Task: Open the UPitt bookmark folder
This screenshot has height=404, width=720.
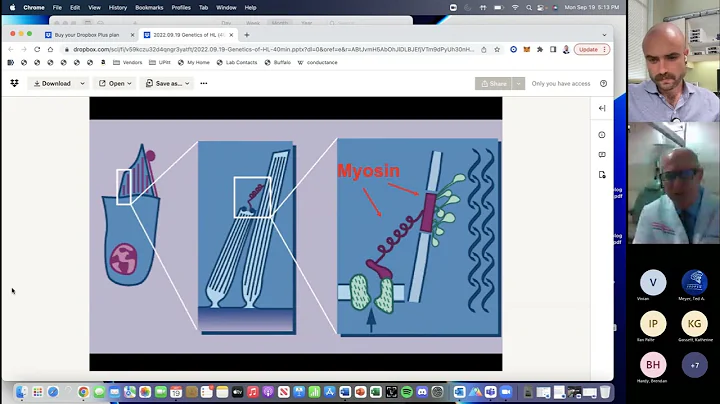Action: pyautogui.click(x=160, y=62)
